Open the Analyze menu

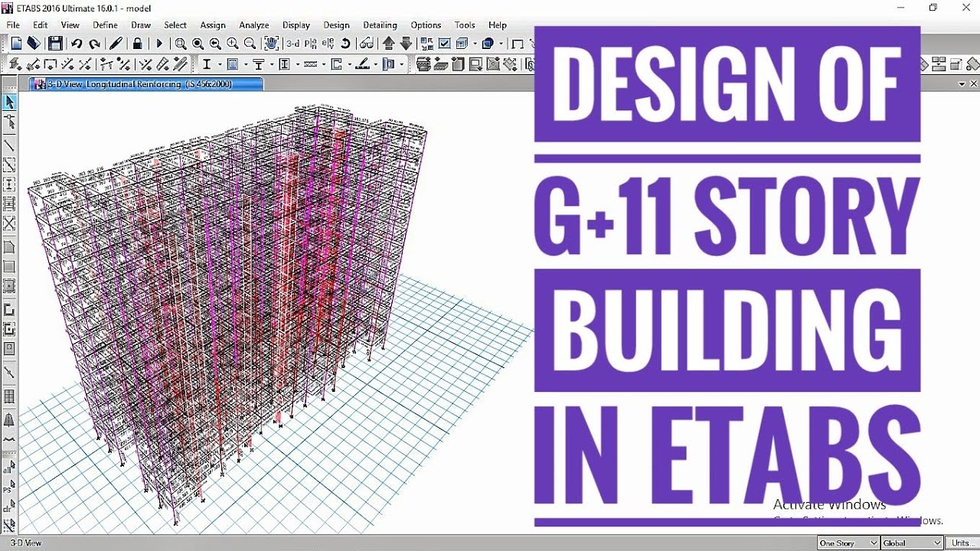pos(254,25)
